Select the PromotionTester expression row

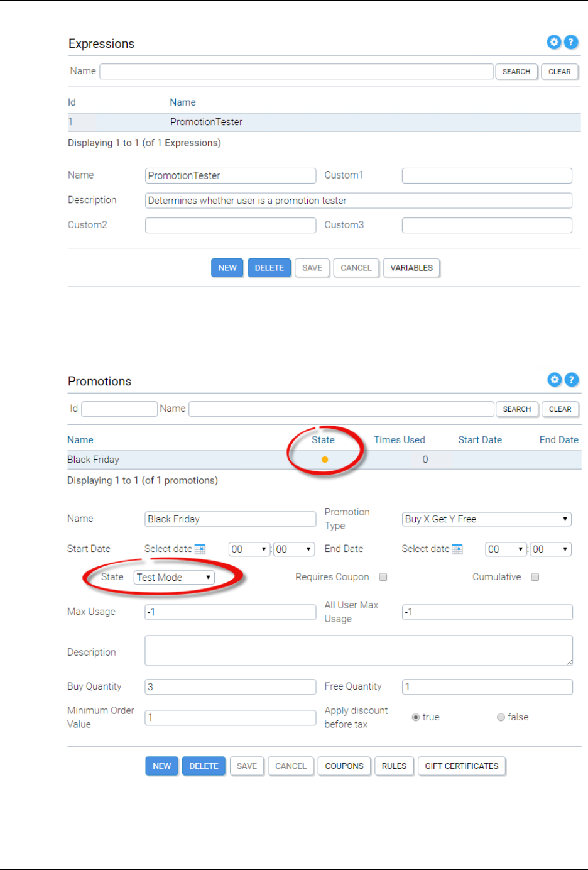[206, 122]
